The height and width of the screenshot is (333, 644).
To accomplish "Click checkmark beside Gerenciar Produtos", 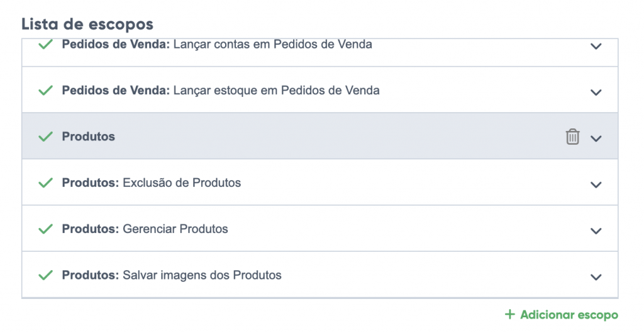I will coord(45,229).
